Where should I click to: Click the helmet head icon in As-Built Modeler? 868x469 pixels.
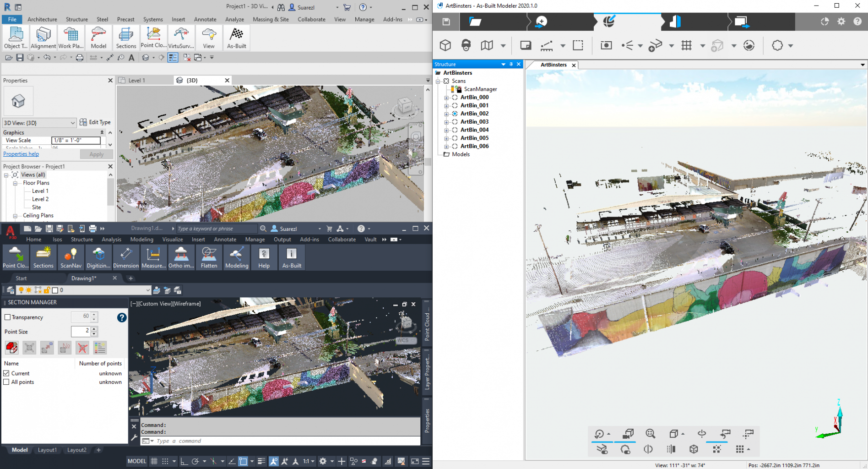[466, 45]
